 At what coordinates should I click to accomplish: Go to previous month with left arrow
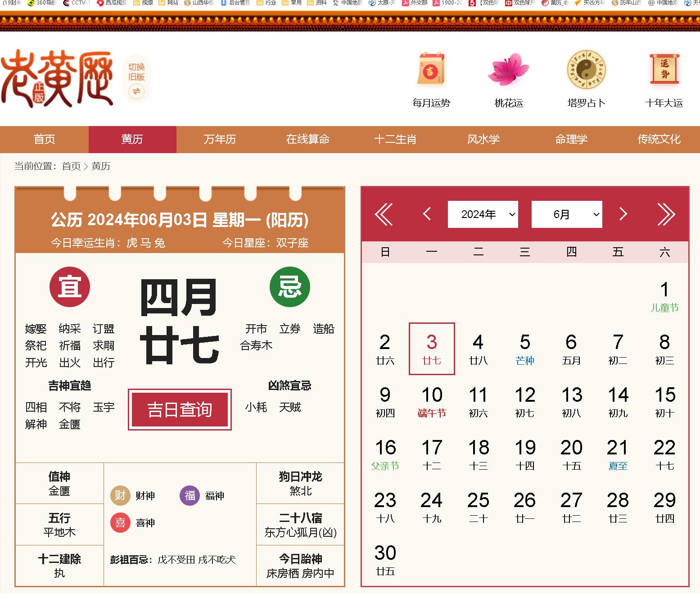(427, 214)
